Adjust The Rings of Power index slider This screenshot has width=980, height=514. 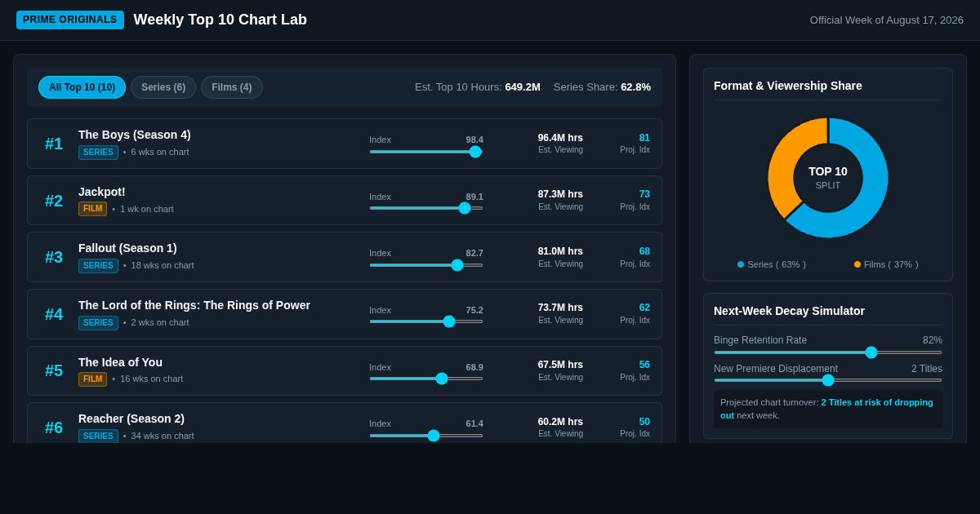tap(426, 321)
